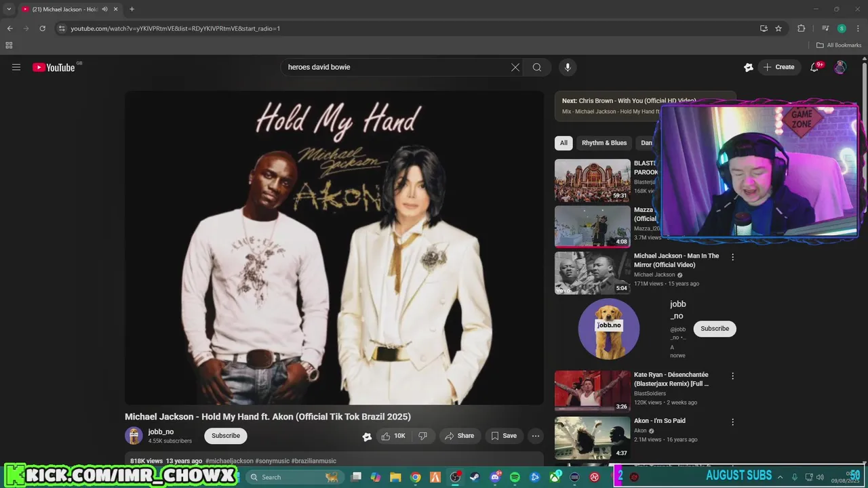868x488 pixels.
Task: Go back in the browser
Action: [x=9, y=28]
